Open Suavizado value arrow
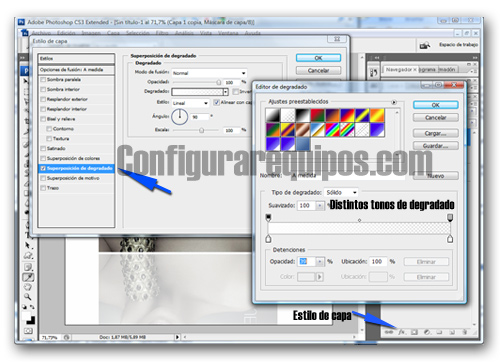This screenshot has height=362, width=500. point(319,206)
